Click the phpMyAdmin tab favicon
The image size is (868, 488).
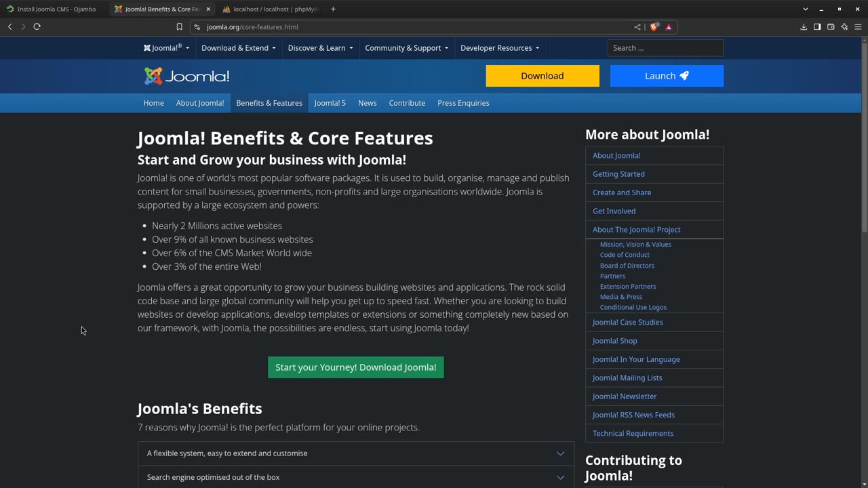(226, 9)
